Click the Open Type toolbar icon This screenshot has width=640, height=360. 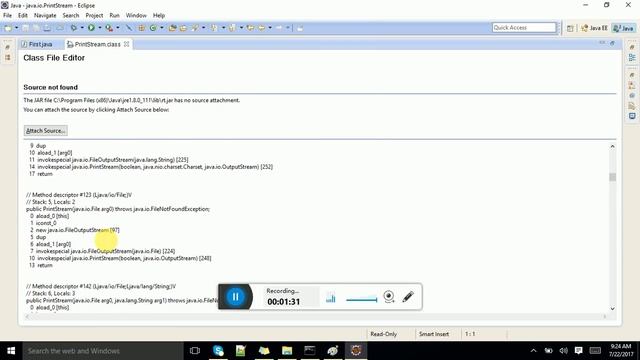pyautogui.click(x=173, y=28)
